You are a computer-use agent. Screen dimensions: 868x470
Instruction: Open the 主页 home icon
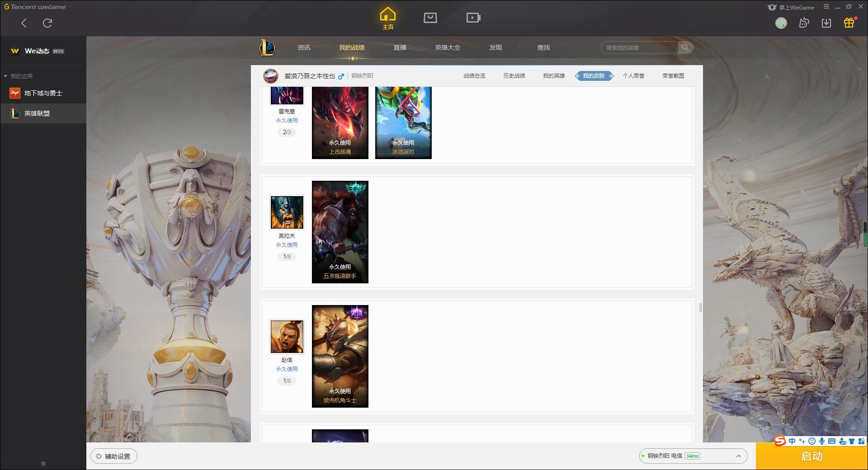point(388,19)
